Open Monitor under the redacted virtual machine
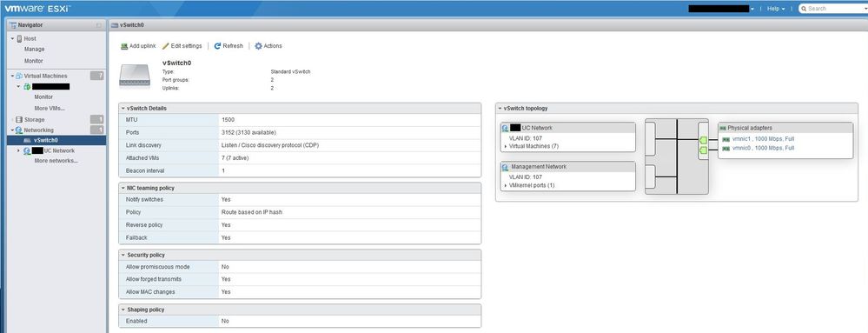 43,97
